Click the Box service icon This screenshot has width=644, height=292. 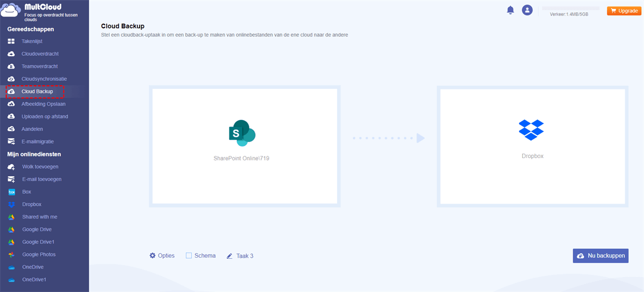(x=11, y=192)
